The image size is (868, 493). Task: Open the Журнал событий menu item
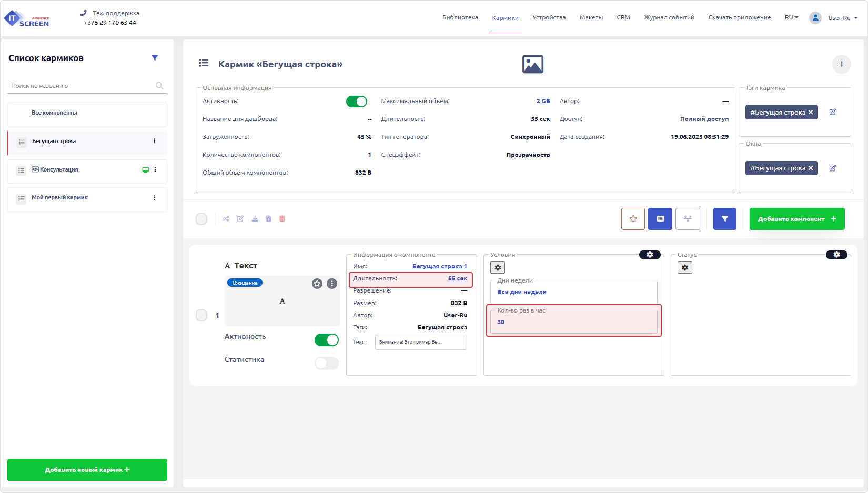click(669, 17)
